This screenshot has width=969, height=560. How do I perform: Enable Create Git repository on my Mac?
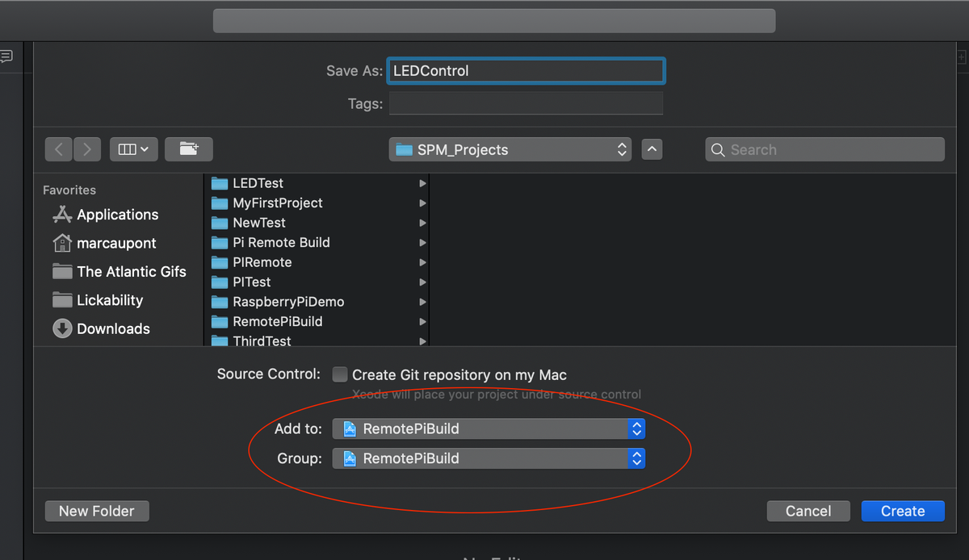(340, 374)
